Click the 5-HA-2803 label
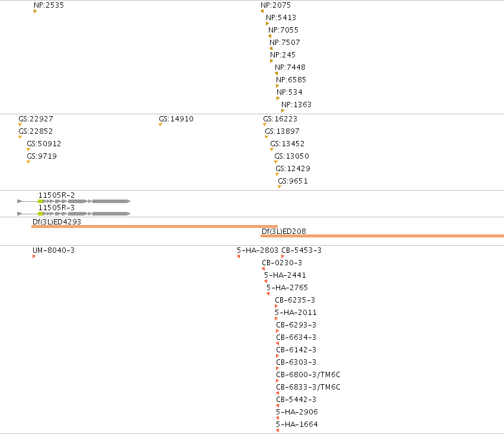Screen dimensions: 504x434 pos(258,250)
